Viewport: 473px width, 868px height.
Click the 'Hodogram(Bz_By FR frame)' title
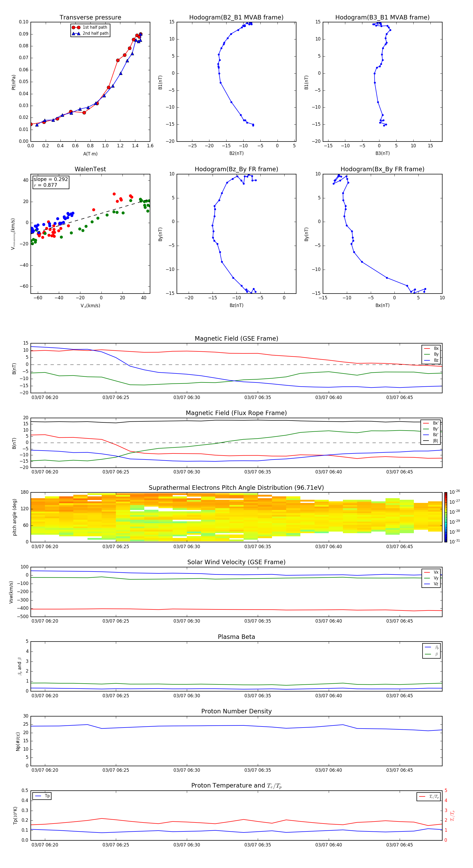236,169
